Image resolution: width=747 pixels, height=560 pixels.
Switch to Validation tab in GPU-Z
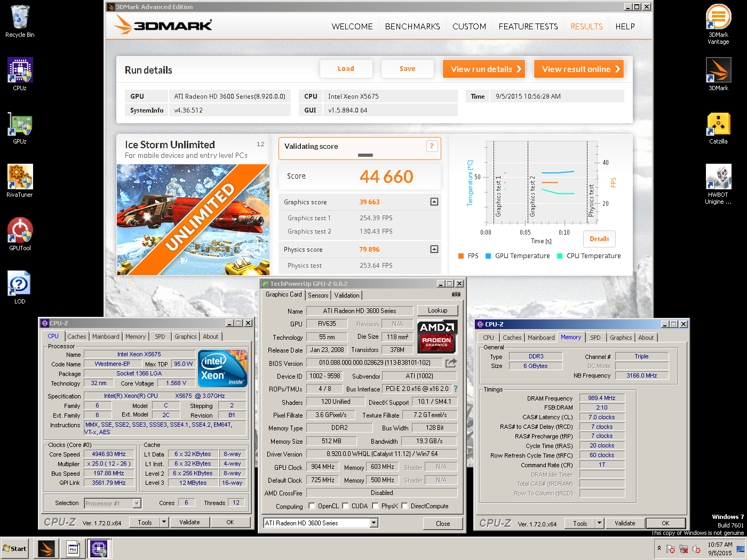coord(347,295)
